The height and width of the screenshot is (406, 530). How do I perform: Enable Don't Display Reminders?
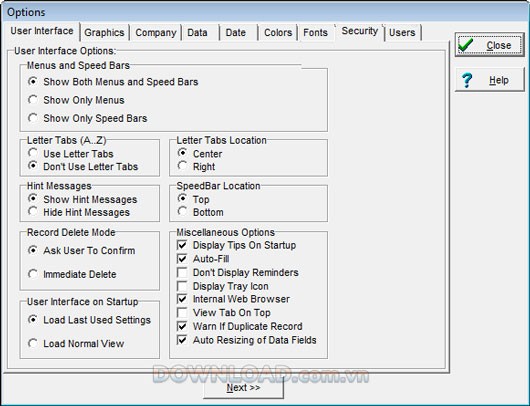(x=182, y=272)
